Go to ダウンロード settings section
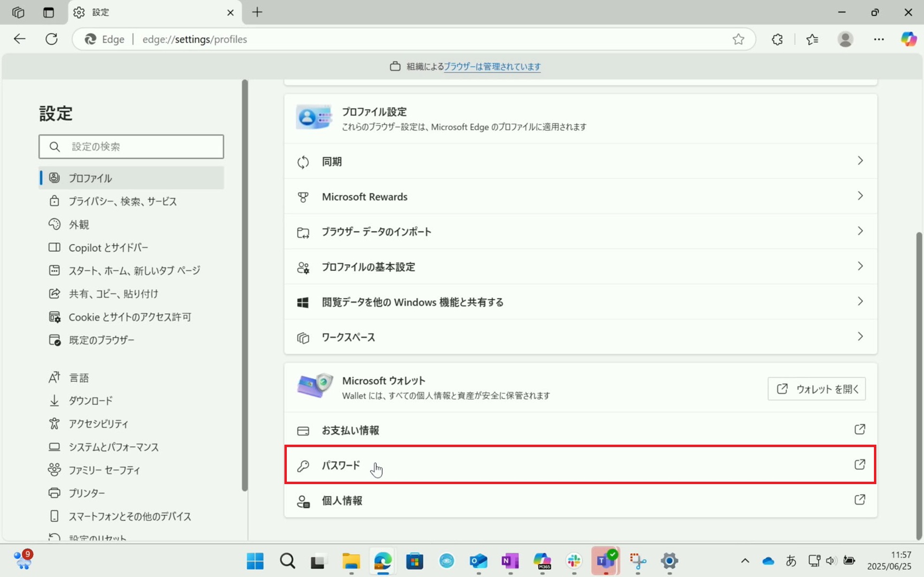 coord(90,400)
